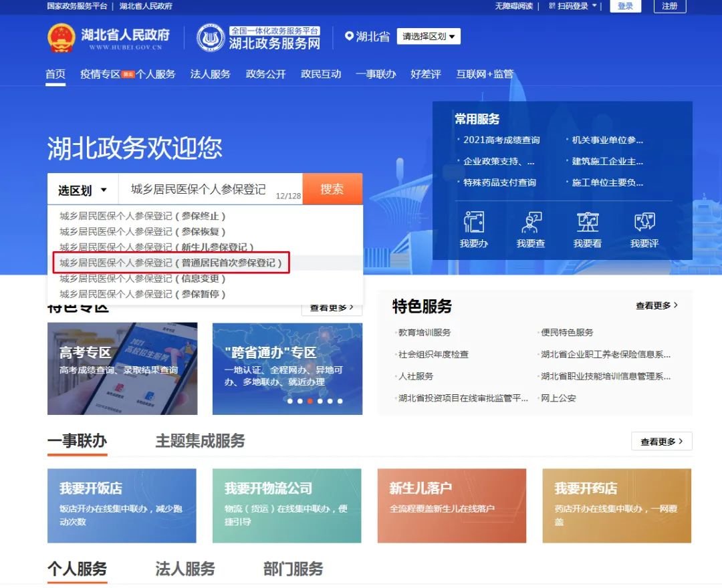Open 便民特色服务 link

pos(567,333)
